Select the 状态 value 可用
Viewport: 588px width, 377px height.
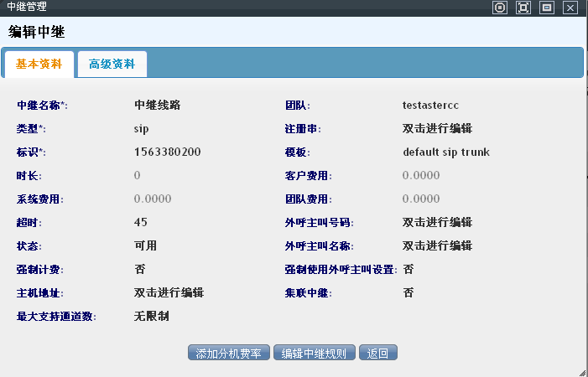pos(145,246)
